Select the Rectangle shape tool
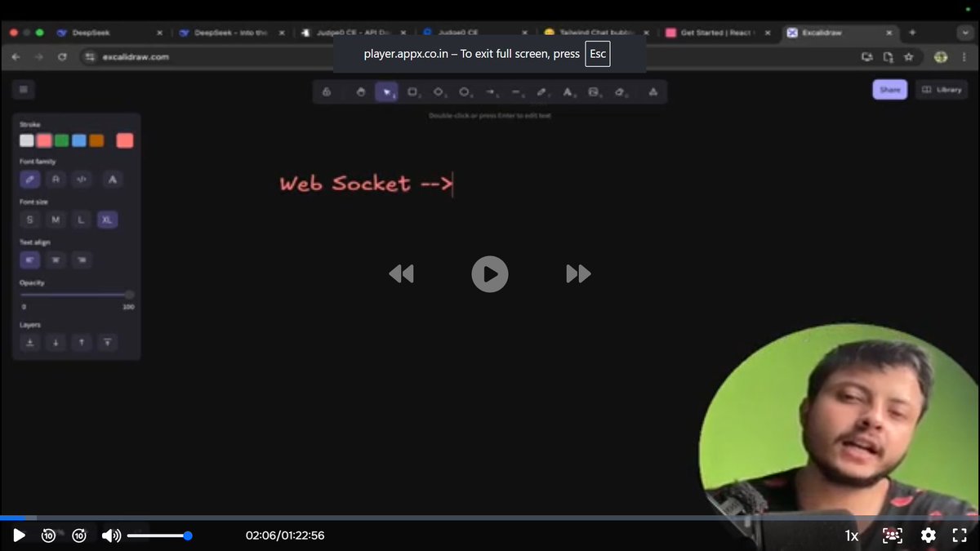 412,91
